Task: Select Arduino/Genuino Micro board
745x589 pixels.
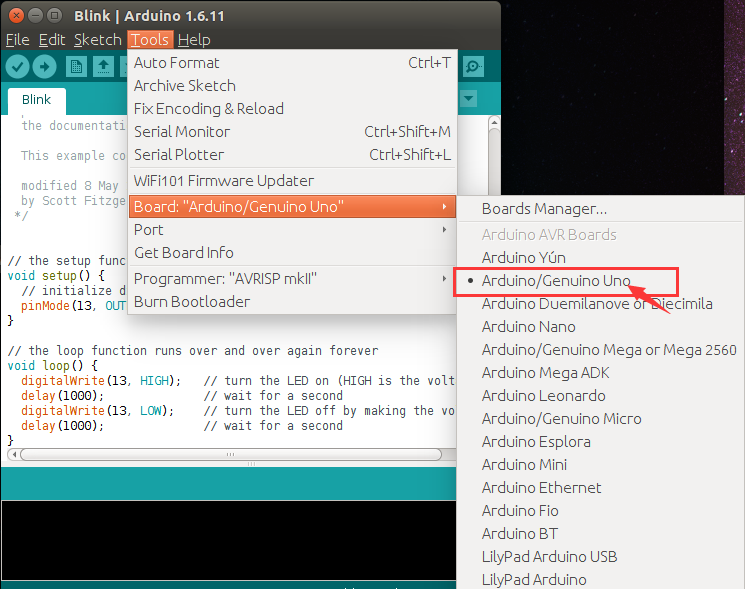Action: pyautogui.click(x=601, y=418)
